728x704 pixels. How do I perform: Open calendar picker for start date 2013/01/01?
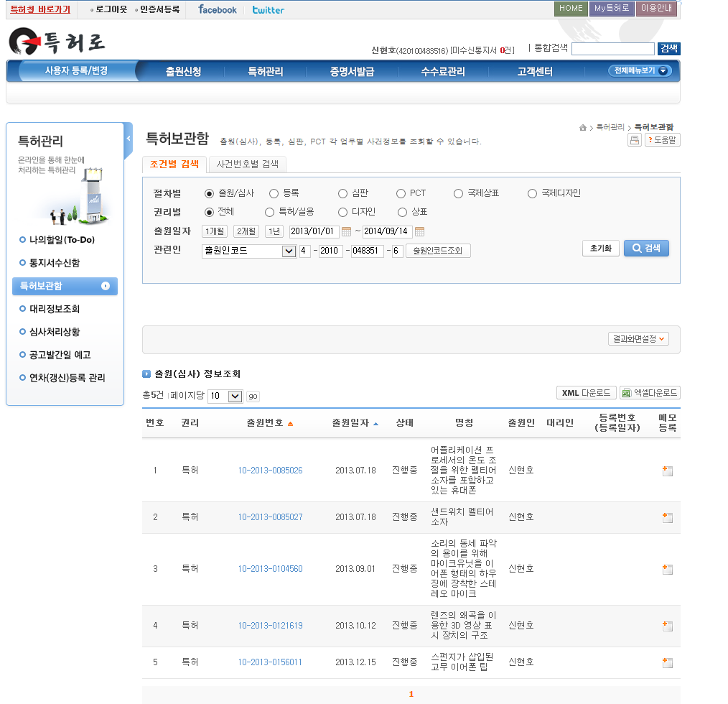tap(346, 231)
